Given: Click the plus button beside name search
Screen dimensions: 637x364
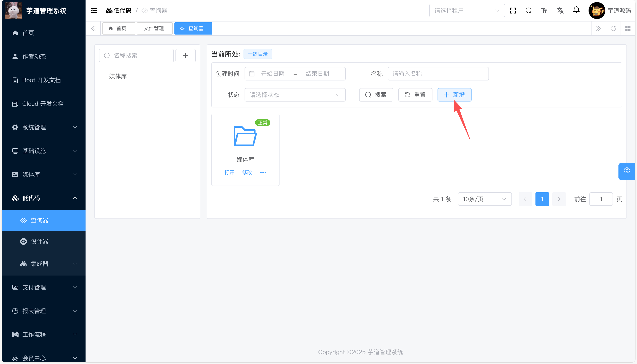Looking at the screenshot, I should coord(185,55).
